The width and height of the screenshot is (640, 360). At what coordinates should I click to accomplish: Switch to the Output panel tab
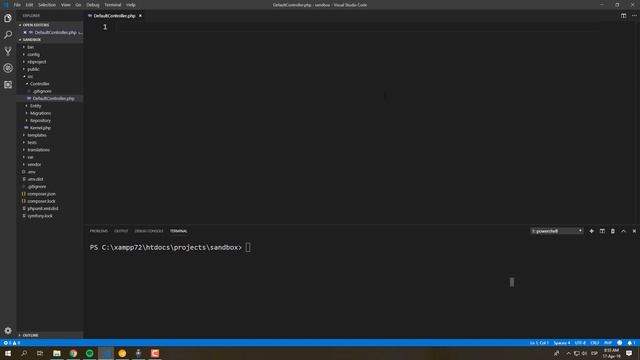pyautogui.click(x=121, y=231)
